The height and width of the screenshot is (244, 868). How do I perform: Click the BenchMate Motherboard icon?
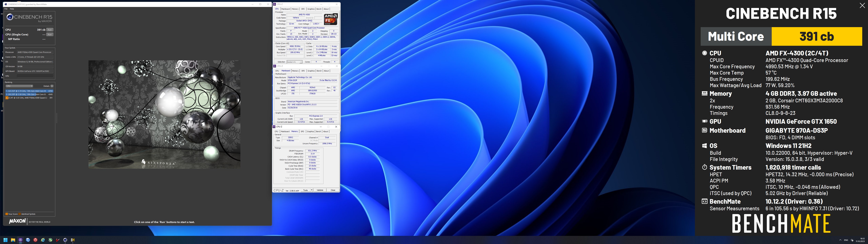click(704, 130)
